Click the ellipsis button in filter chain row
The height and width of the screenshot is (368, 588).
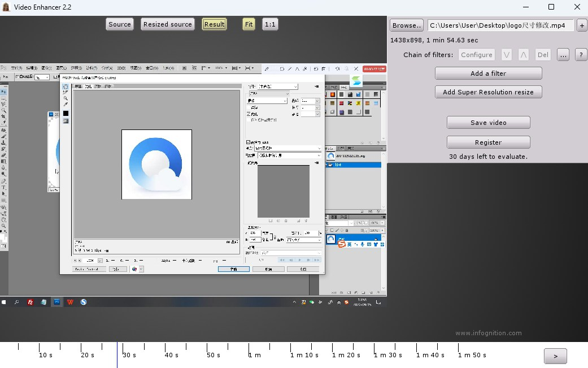[x=563, y=55]
